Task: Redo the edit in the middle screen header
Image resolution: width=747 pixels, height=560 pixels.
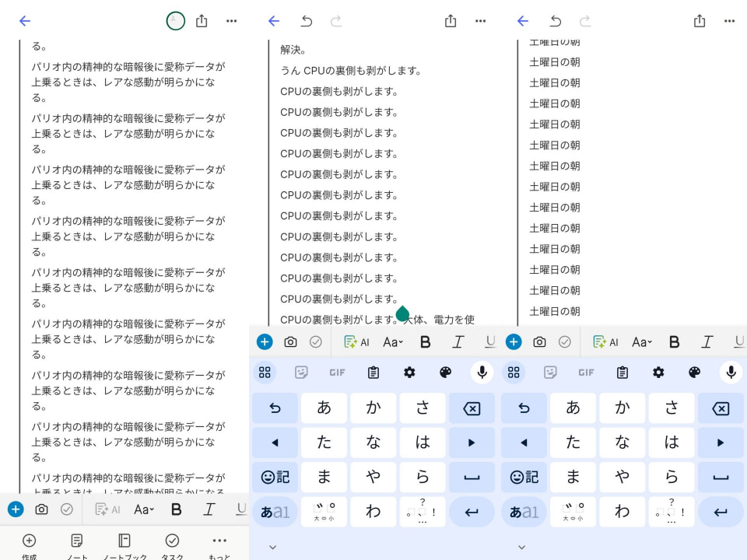Action: coord(336,21)
